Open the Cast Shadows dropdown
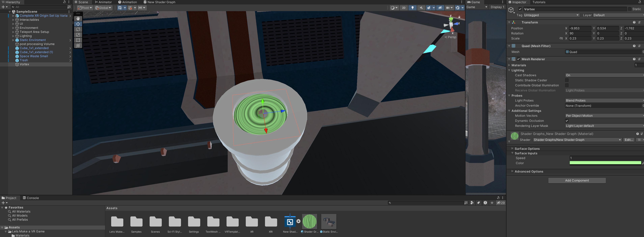The image size is (644, 237). [x=604, y=75]
